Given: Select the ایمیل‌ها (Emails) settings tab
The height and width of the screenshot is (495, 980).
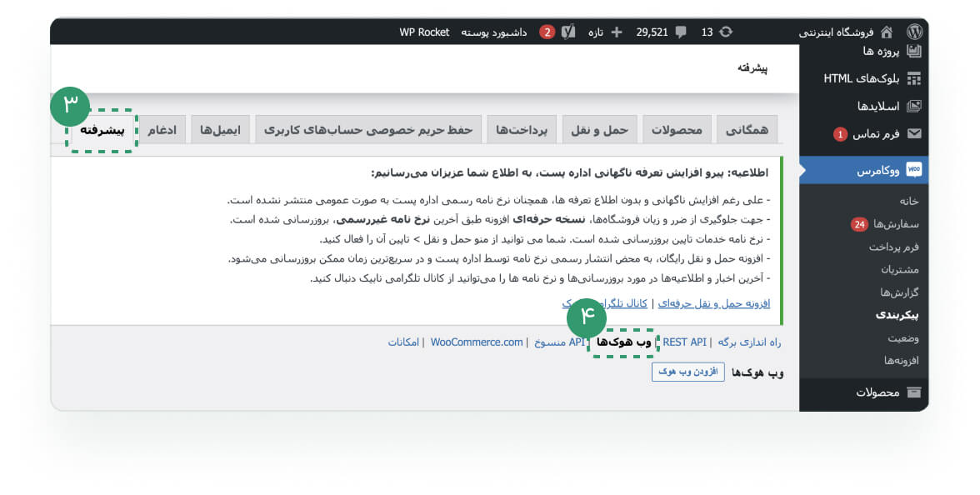Looking at the screenshot, I should pyautogui.click(x=220, y=130).
